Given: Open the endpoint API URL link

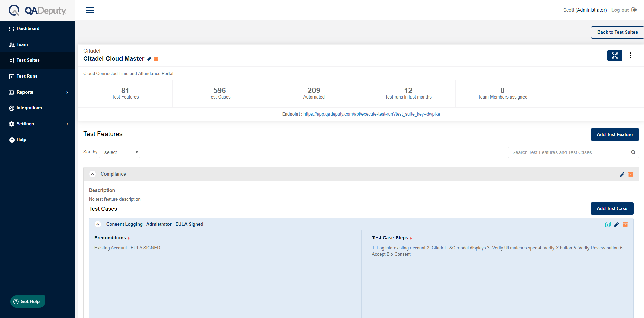Looking at the screenshot, I should (x=372, y=114).
